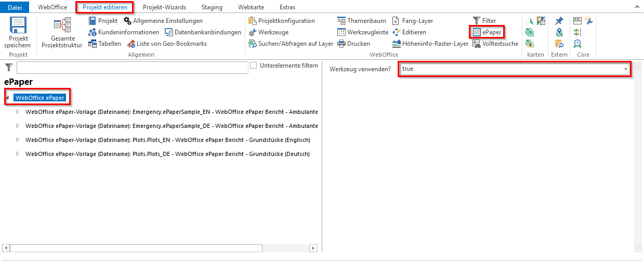Open the Staging tab
This screenshot has height=261, width=644.
(x=212, y=7)
